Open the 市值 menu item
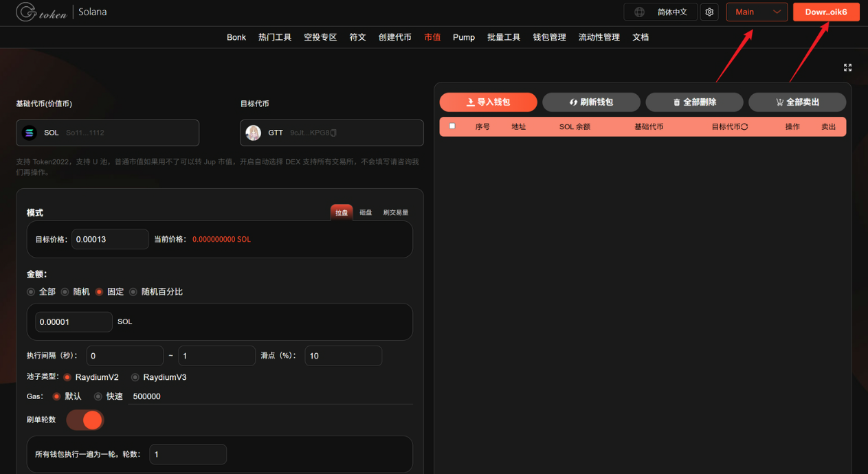Image resolution: width=868 pixels, height=474 pixels. [432, 37]
